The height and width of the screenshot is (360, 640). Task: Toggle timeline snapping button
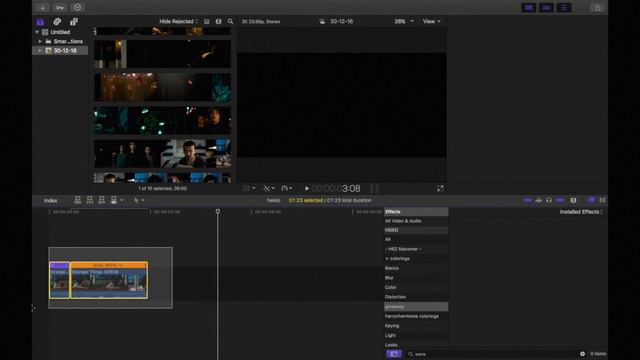tap(560, 200)
